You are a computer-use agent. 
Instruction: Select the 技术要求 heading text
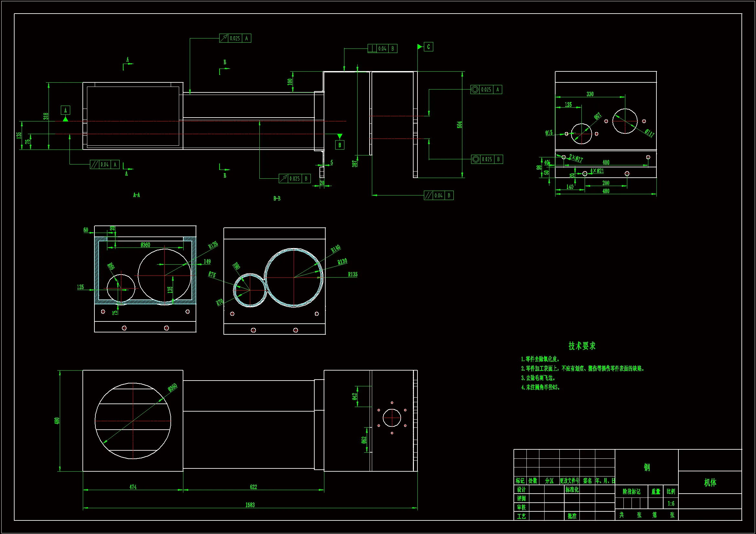(582, 346)
